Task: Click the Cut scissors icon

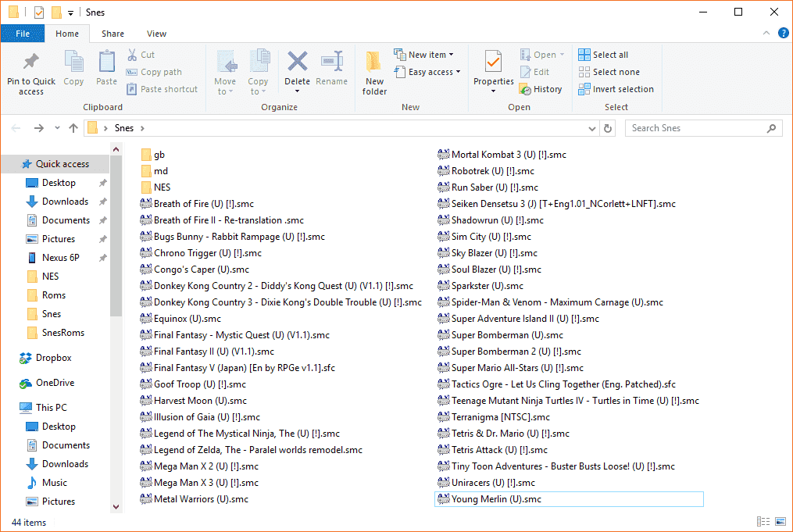Action: click(x=132, y=55)
